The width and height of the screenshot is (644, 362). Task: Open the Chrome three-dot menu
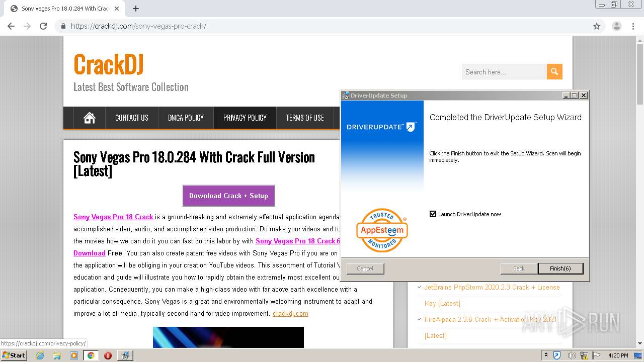(633, 26)
